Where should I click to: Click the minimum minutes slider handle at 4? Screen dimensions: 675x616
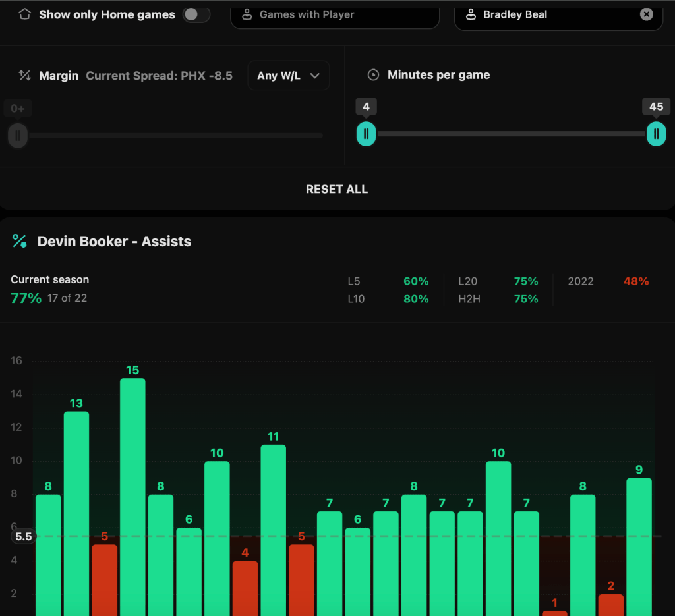tap(366, 134)
